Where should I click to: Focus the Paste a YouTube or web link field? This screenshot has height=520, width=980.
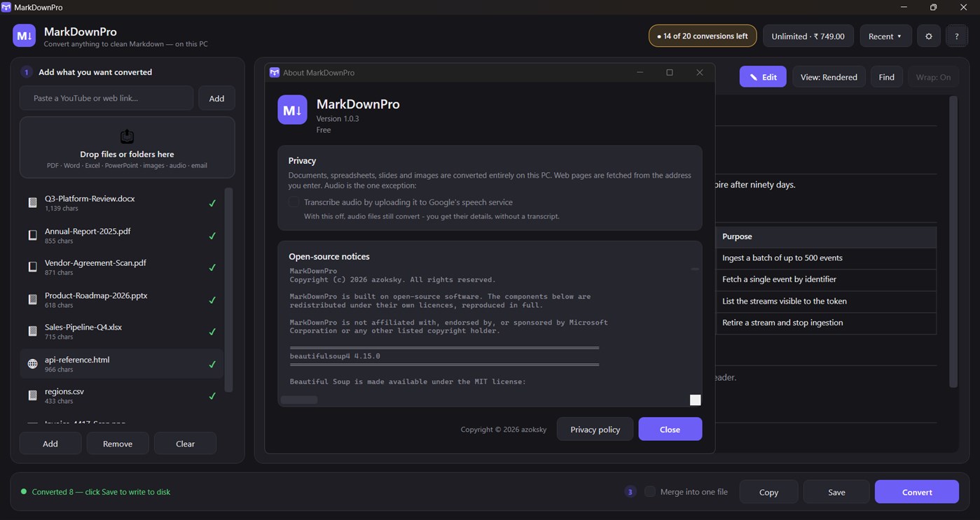coord(106,98)
